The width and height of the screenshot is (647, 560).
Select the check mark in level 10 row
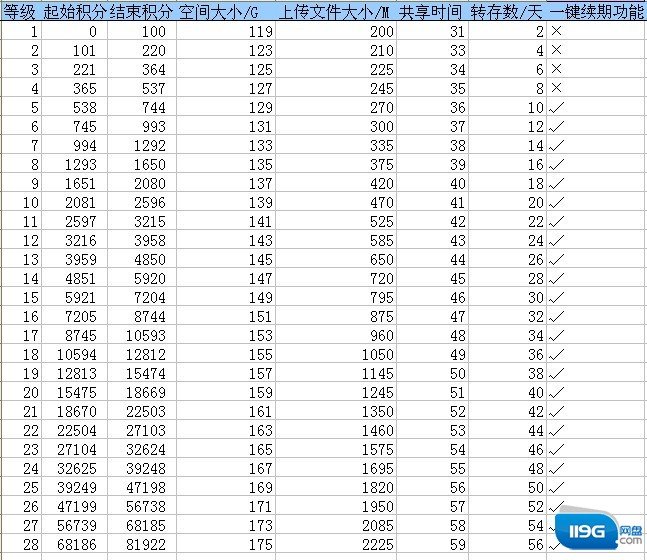[557, 203]
